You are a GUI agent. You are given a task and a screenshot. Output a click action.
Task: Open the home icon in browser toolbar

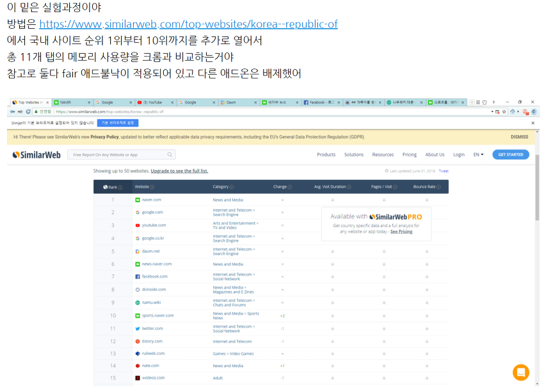(x=512, y=112)
